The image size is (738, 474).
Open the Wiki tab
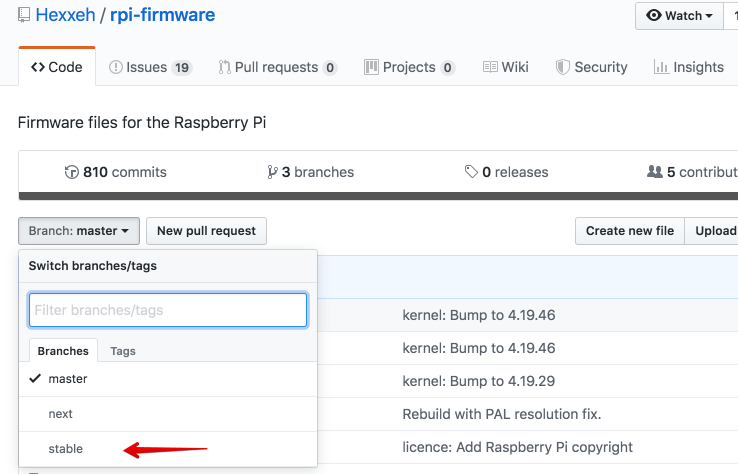tap(505, 67)
